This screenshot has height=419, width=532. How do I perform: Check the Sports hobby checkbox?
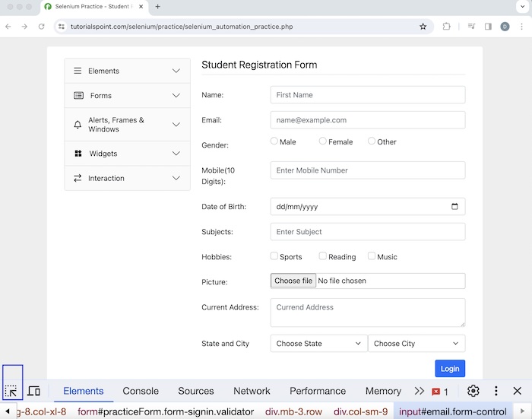pos(274,256)
